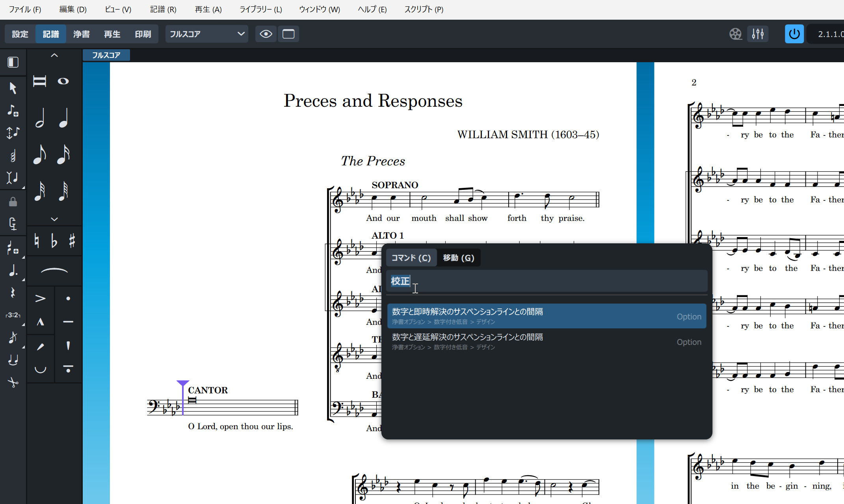
Task: Add a slur
Action: point(54,271)
